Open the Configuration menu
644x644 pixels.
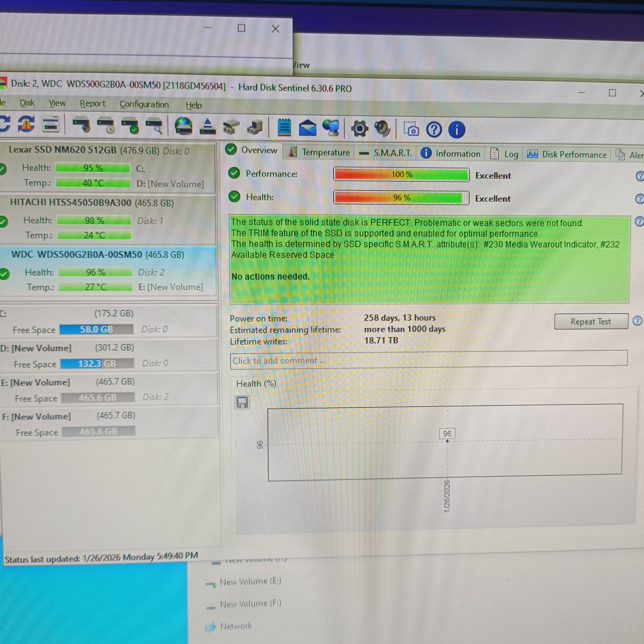pyautogui.click(x=144, y=104)
